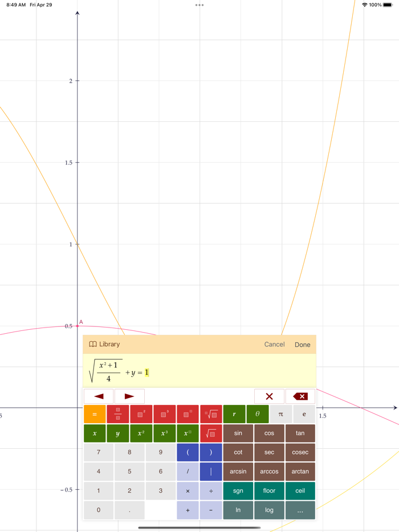The height and width of the screenshot is (532, 399).
Task: Tap digit 9 on the keypad
Action: point(161,452)
